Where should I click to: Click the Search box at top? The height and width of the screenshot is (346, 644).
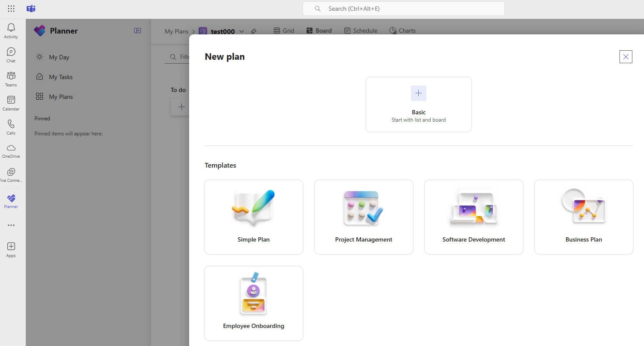pyautogui.click(x=404, y=9)
